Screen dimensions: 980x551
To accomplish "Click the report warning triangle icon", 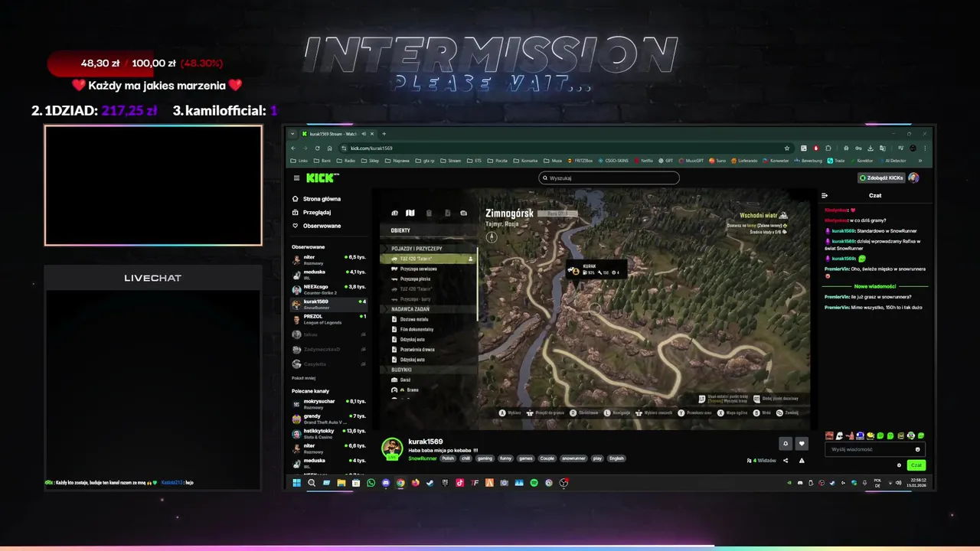I will click(802, 461).
